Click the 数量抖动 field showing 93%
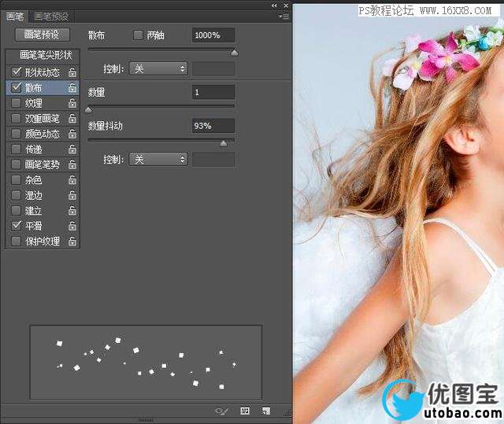504x424 pixels. [x=213, y=126]
